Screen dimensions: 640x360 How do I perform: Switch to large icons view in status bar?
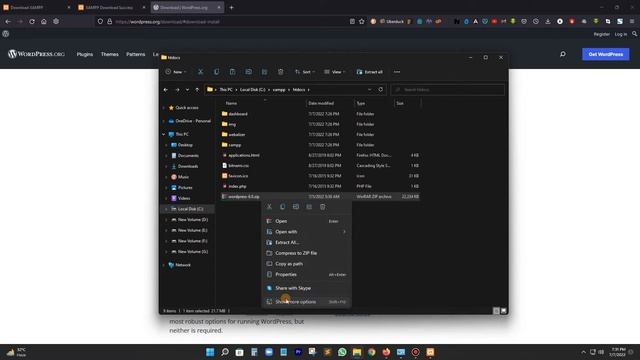pyautogui.click(x=504, y=311)
